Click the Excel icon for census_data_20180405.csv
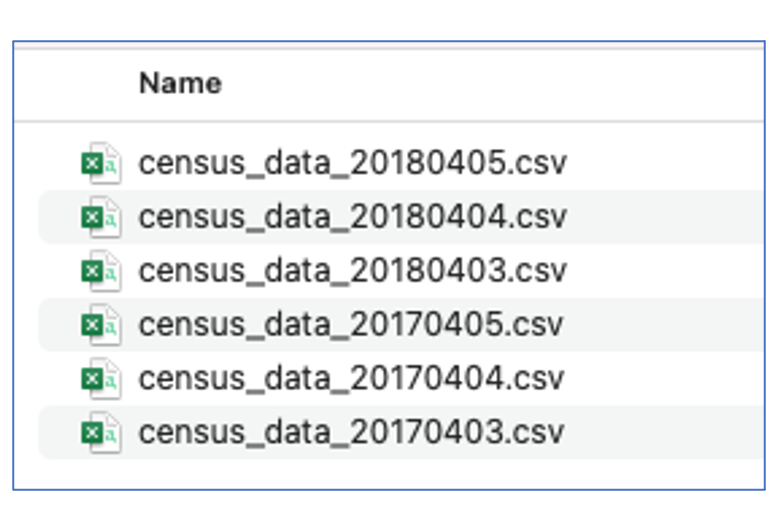The width and height of the screenshot is (782, 510). tap(100, 163)
